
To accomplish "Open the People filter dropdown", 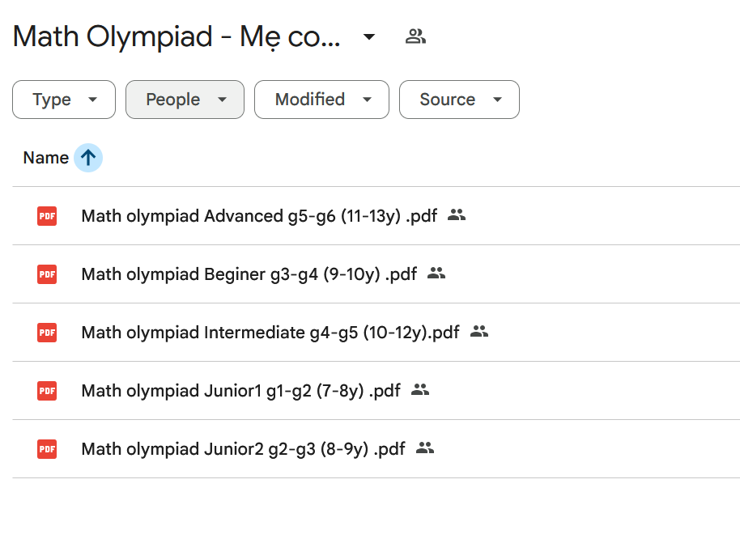I will coord(185,100).
